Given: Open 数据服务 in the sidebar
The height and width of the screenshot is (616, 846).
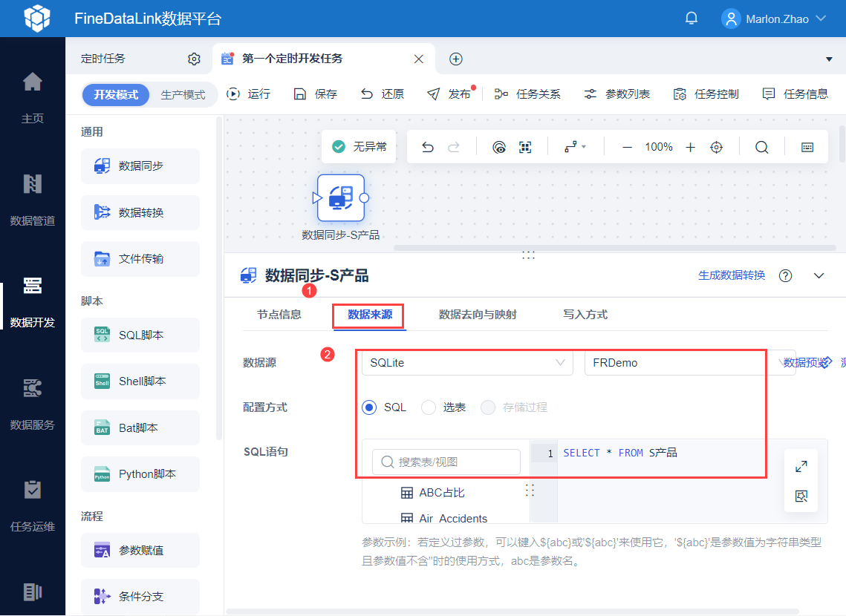Looking at the screenshot, I should (x=33, y=404).
